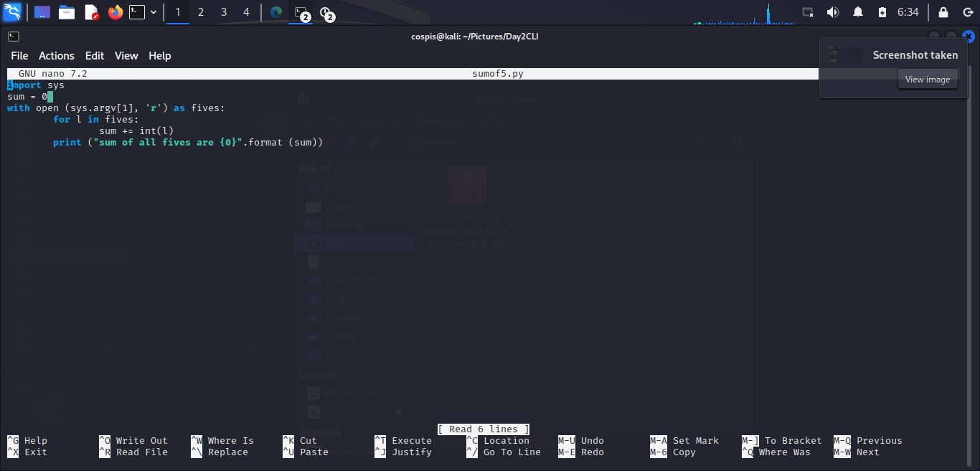Switch to workspace 2 in the taskbar
Screen dimensions: 980x471
(x=200, y=11)
